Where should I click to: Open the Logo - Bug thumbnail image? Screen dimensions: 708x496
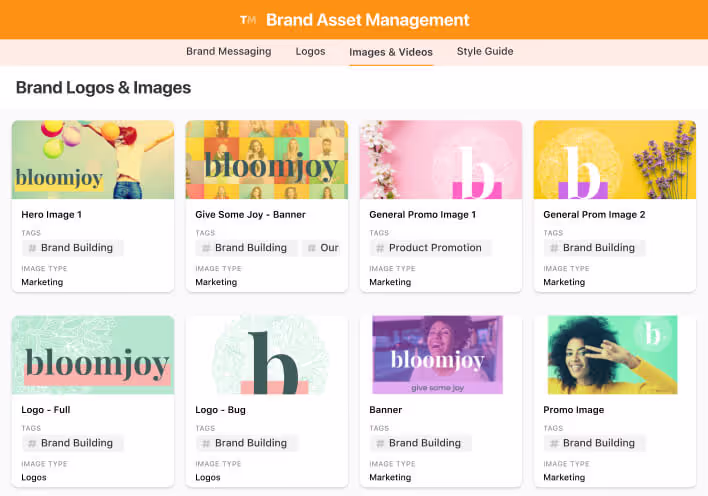(x=267, y=355)
